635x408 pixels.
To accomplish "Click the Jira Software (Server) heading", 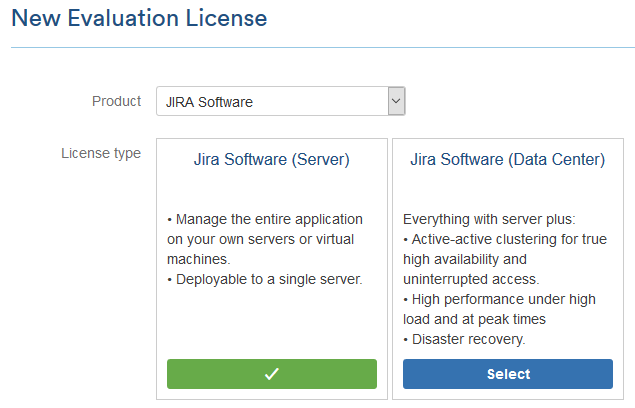I will tap(271, 160).
